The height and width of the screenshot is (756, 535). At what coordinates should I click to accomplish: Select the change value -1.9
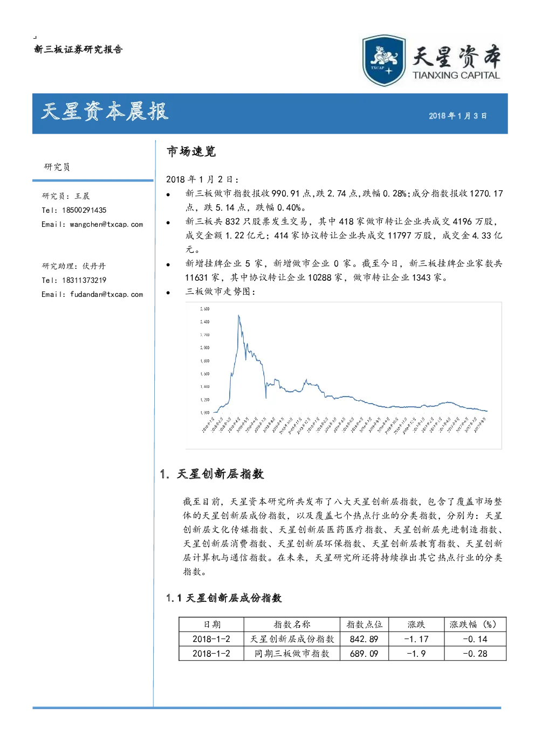pyautogui.click(x=416, y=654)
